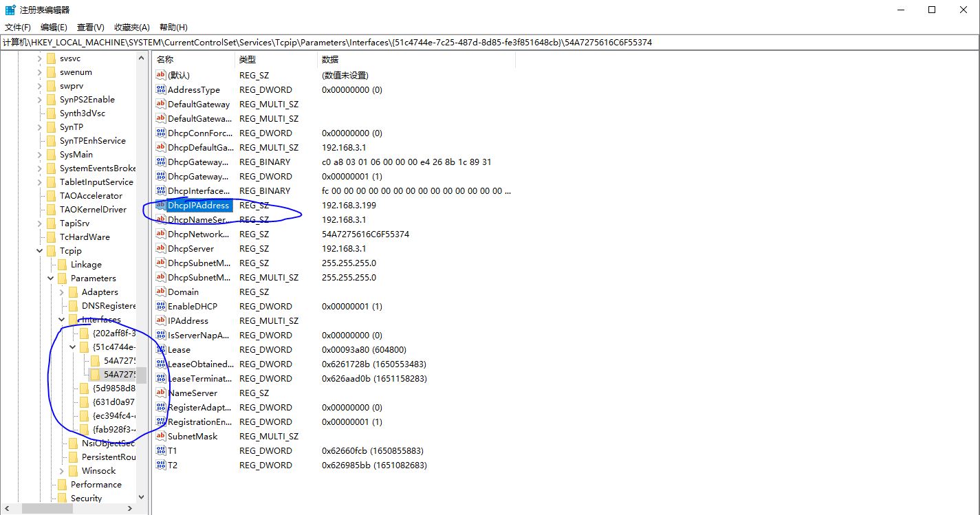This screenshot has height=515, width=980.
Task: Expand the swprv tree node
Action: coord(40,86)
